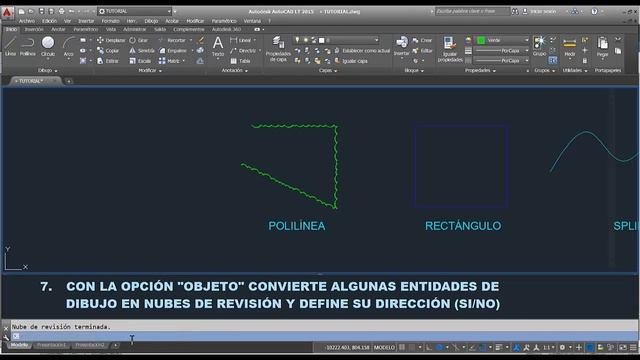Click the Pegar clipboard tool

tap(602, 47)
